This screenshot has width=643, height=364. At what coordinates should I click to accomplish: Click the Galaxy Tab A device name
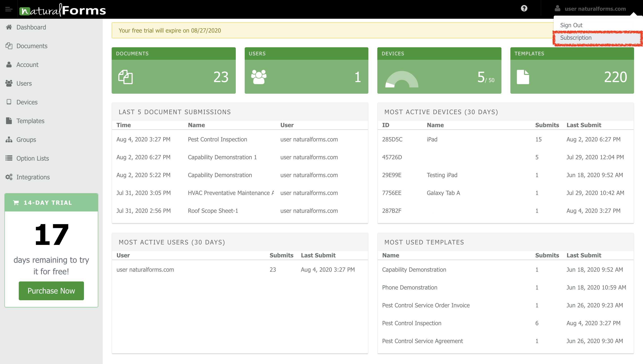coord(443,193)
